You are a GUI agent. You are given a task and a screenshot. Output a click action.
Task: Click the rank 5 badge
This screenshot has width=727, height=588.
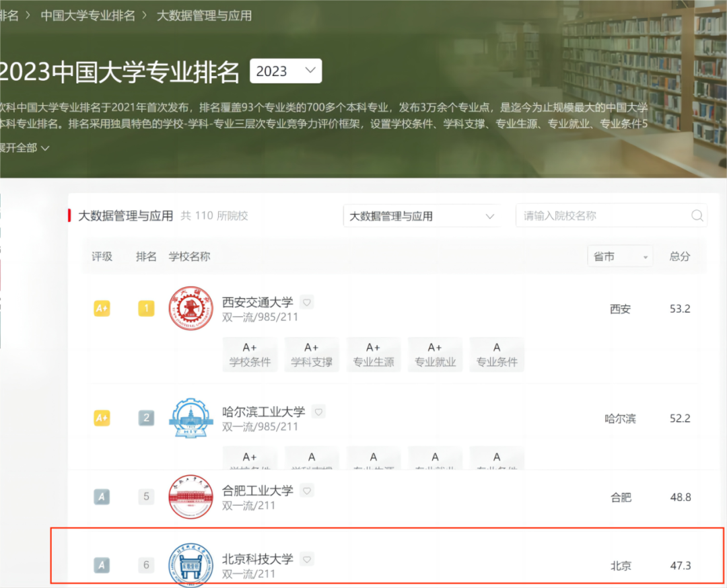coord(146,497)
